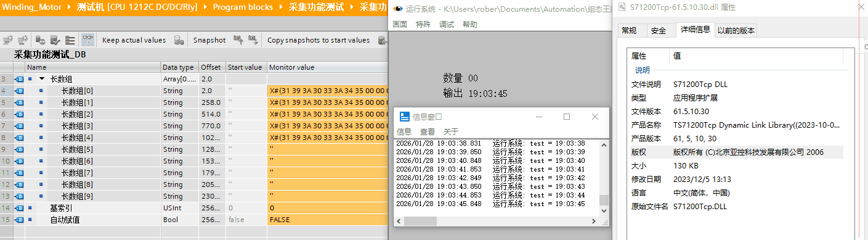Click Start value cell of 基索引

coord(246,208)
